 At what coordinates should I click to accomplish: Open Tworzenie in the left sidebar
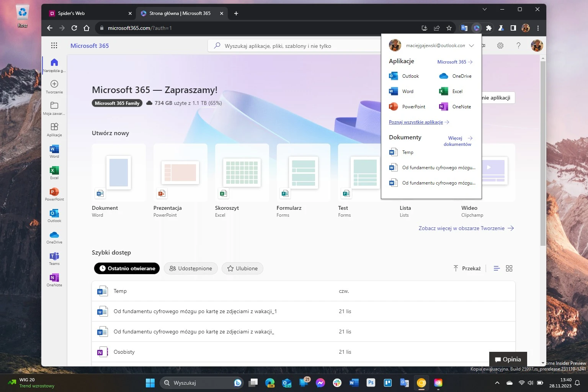click(x=54, y=87)
